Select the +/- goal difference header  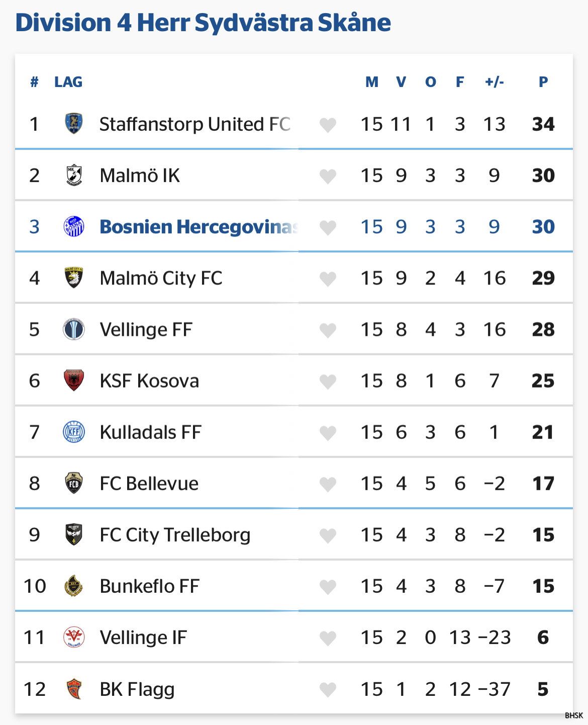pyautogui.click(x=495, y=82)
